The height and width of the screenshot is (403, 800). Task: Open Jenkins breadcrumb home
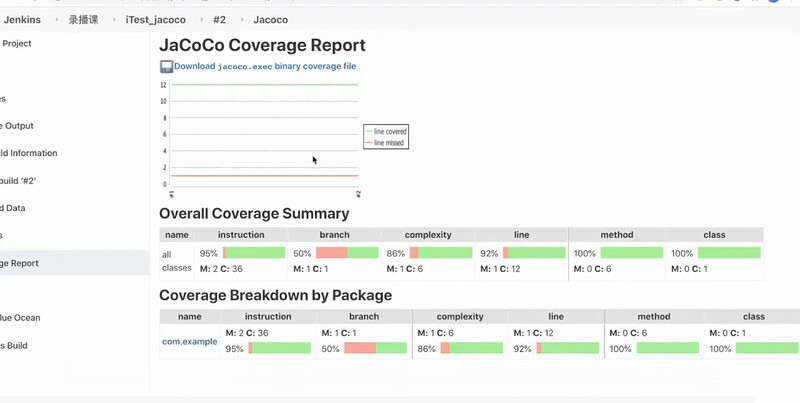[22, 20]
